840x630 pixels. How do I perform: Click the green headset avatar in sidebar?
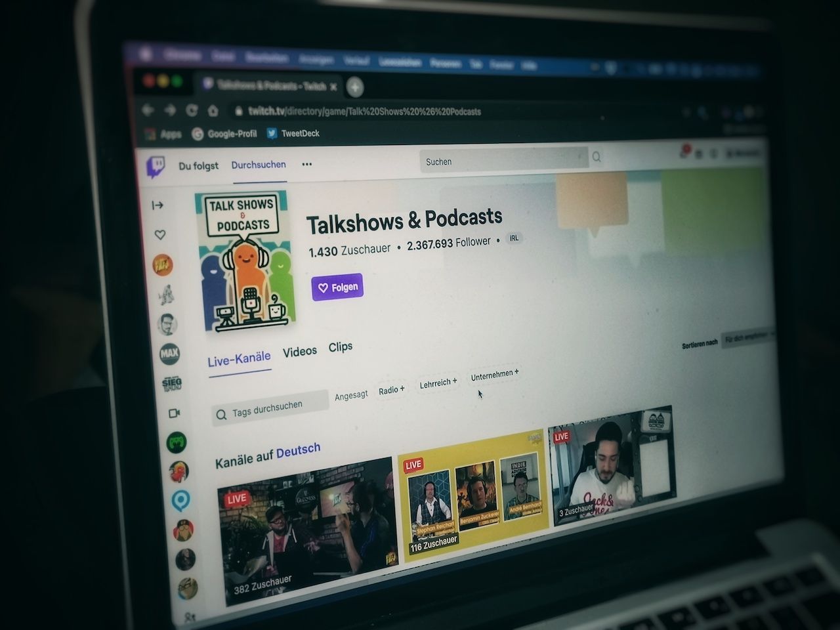tap(176, 442)
